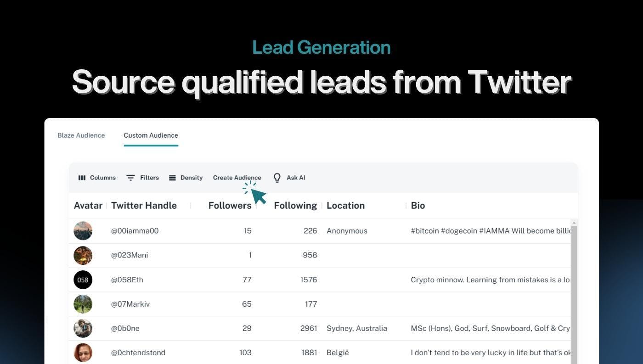Select the @00iamma00 avatar image
Image resolution: width=643 pixels, height=364 pixels.
pyautogui.click(x=83, y=231)
